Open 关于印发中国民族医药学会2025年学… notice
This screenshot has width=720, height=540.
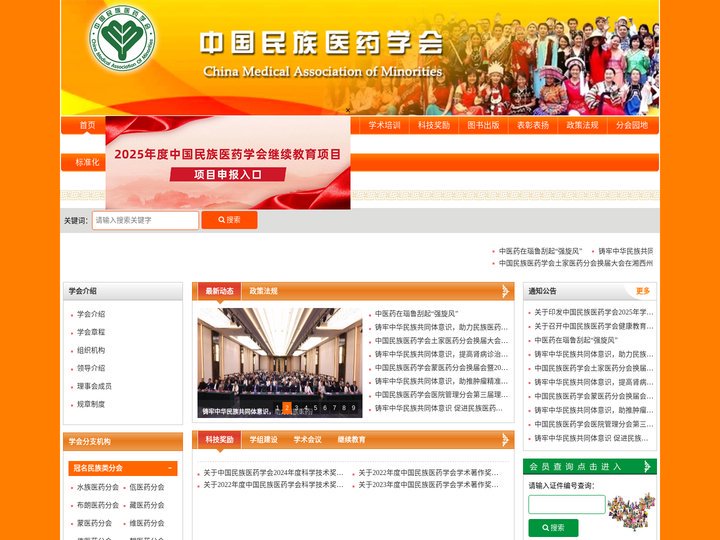click(x=594, y=312)
